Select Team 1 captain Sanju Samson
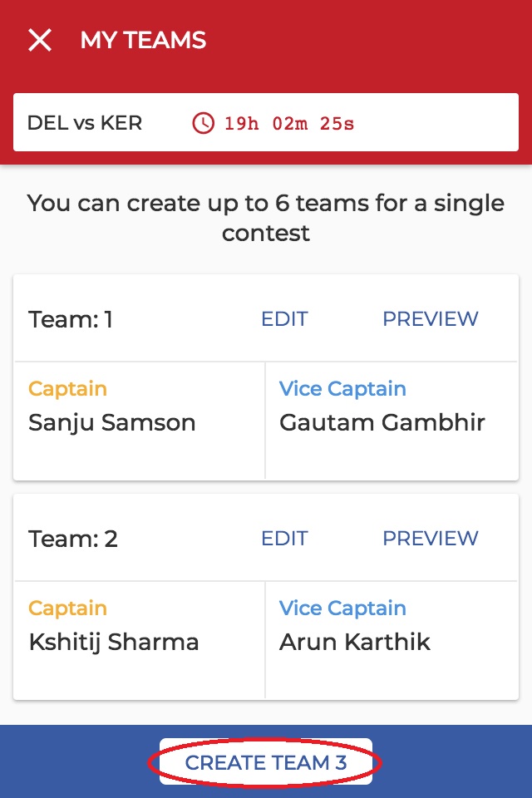 coord(112,422)
